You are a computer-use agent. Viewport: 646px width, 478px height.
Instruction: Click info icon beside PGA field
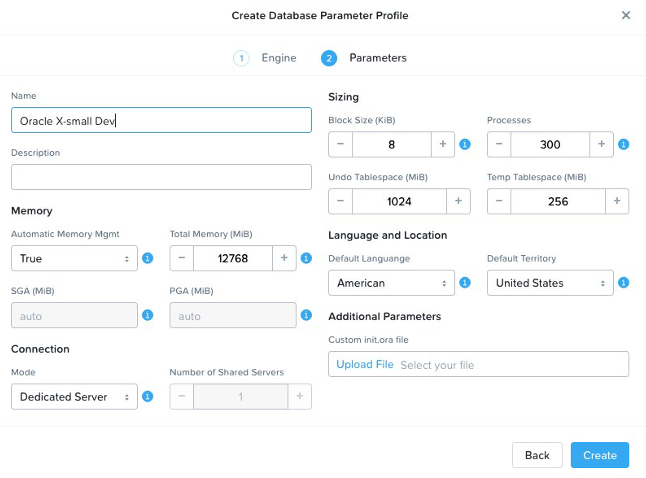click(x=306, y=315)
